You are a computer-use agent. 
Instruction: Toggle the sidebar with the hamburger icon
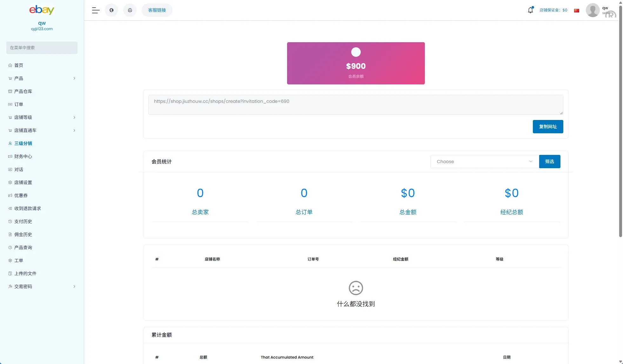pos(95,10)
